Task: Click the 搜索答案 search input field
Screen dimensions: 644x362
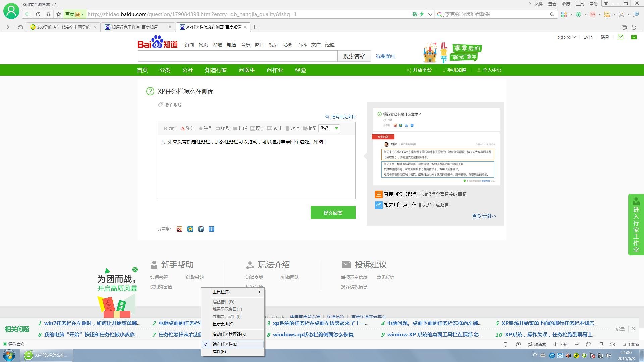Action: pos(237,56)
